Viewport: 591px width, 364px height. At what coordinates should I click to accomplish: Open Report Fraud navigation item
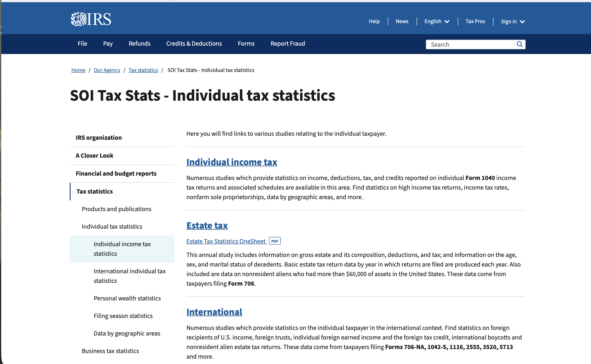[288, 44]
